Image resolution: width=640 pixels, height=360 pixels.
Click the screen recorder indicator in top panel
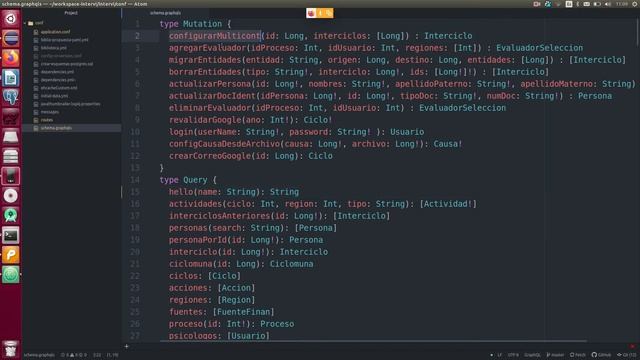pyautogui.click(x=536, y=4)
